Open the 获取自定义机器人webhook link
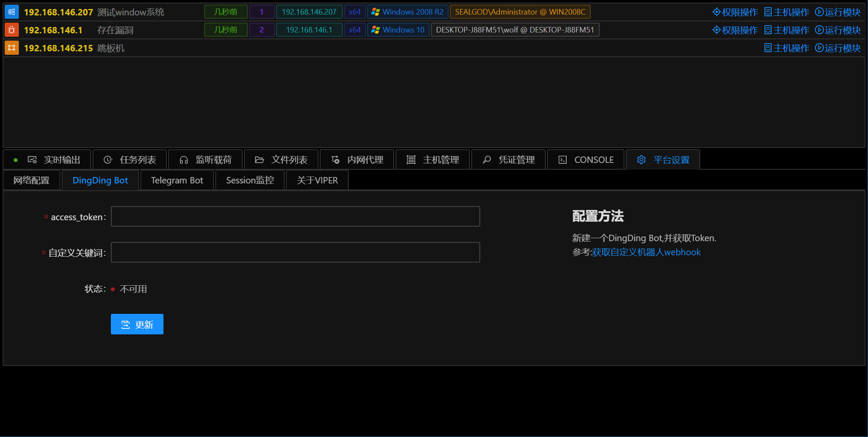Viewport: 868px width, 437px height. [646, 252]
